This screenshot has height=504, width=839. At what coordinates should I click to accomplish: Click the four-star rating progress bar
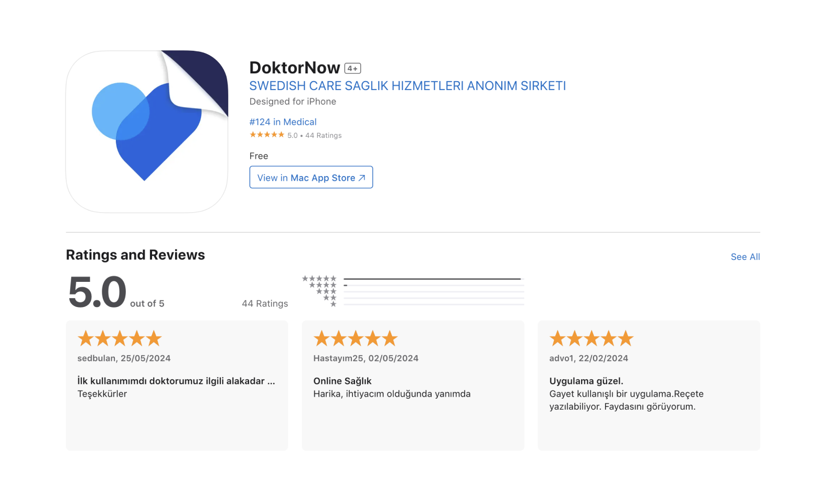pos(434,285)
